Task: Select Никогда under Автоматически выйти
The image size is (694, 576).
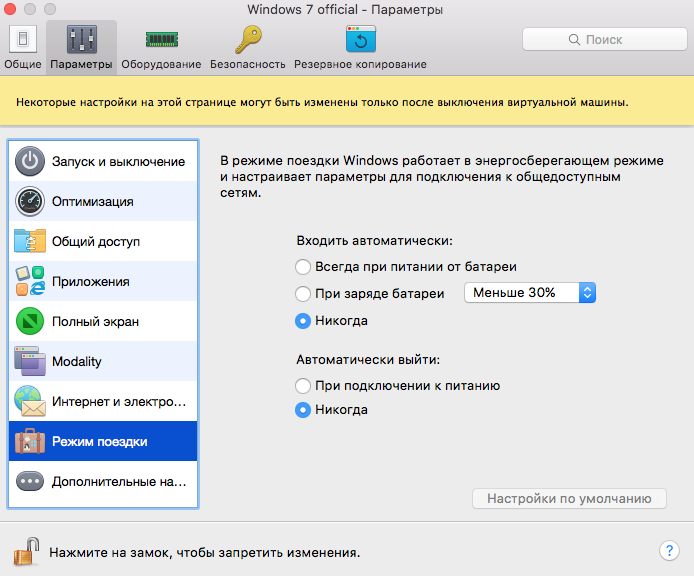Action: [303, 410]
